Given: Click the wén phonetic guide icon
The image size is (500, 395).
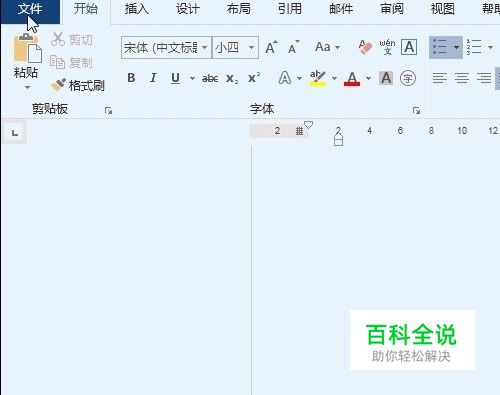Looking at the screenshot, I should click(387, 47).
